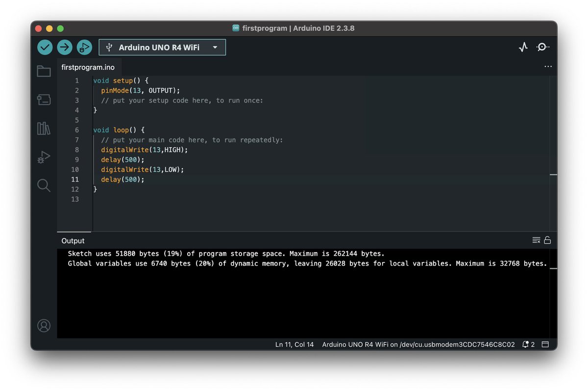Click the Output panel label
Screen dimensions: 588x391
pos(73,241)
